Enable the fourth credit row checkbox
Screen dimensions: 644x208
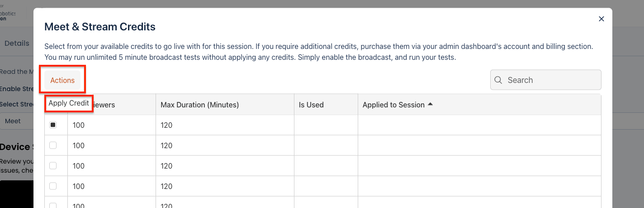point(53,186)
